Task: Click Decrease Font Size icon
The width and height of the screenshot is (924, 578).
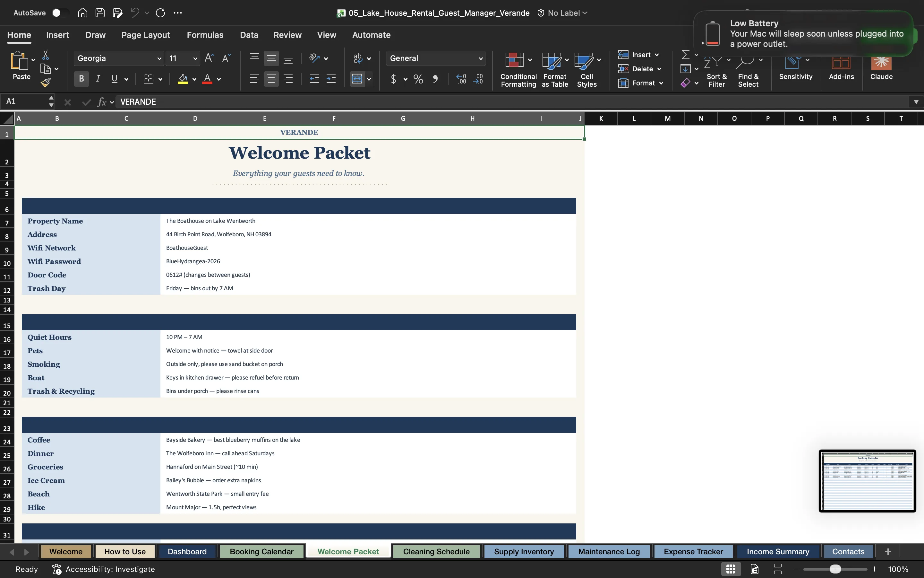Action: click(x=227, y=58)
